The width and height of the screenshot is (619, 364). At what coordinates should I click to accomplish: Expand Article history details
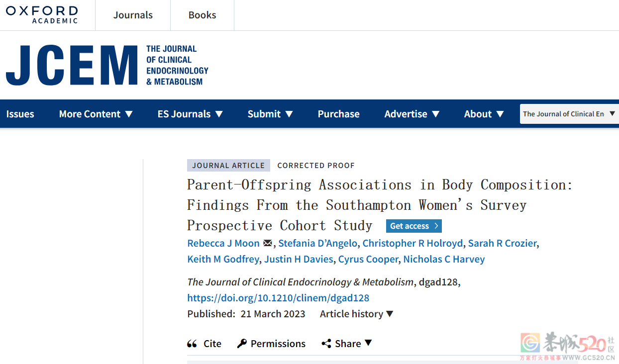coord(356,314)
